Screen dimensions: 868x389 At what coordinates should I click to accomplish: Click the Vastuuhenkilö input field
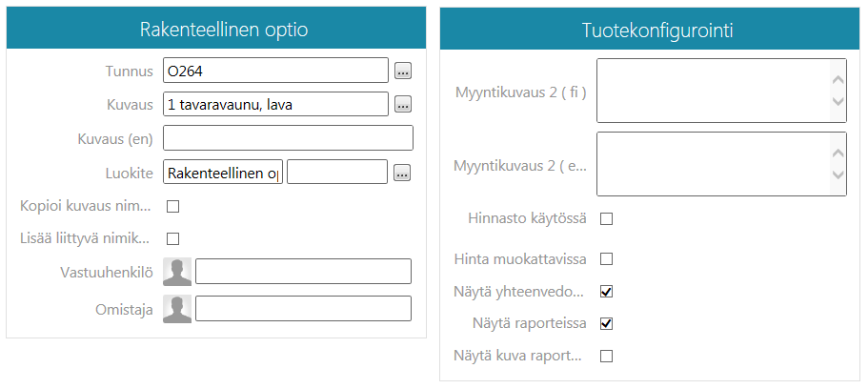click(303, 272)
